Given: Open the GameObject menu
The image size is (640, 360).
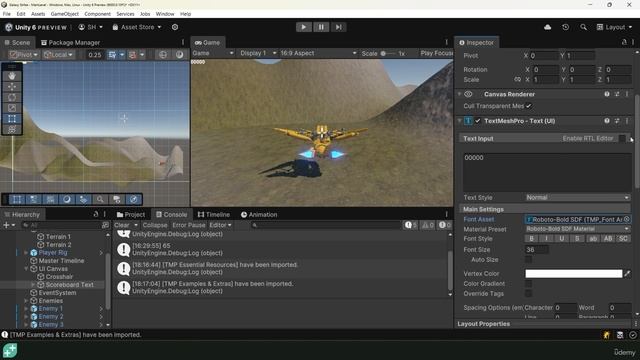Looking at the screenshot, I should [64, 14].
